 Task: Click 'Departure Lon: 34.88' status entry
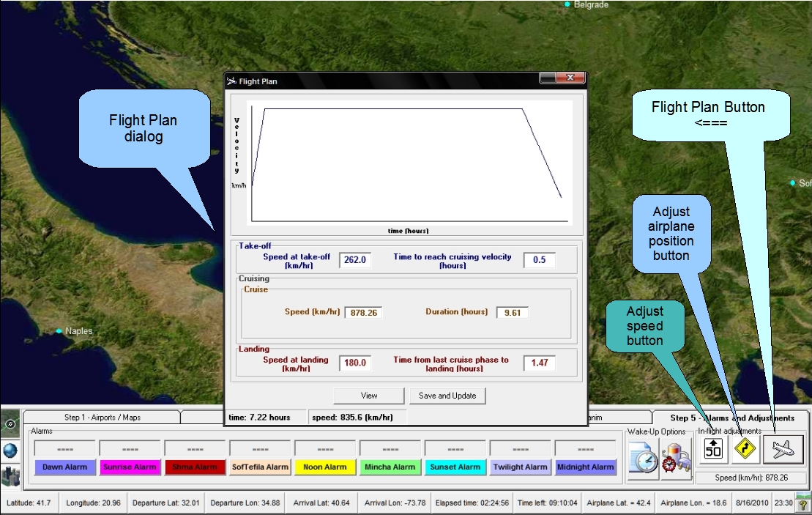tap(245, 503)
